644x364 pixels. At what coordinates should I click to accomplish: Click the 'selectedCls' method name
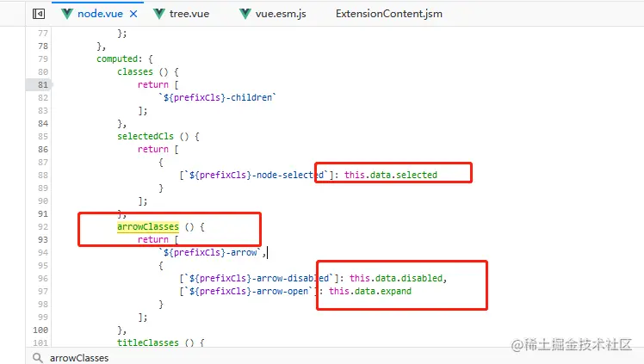[146, 136]
